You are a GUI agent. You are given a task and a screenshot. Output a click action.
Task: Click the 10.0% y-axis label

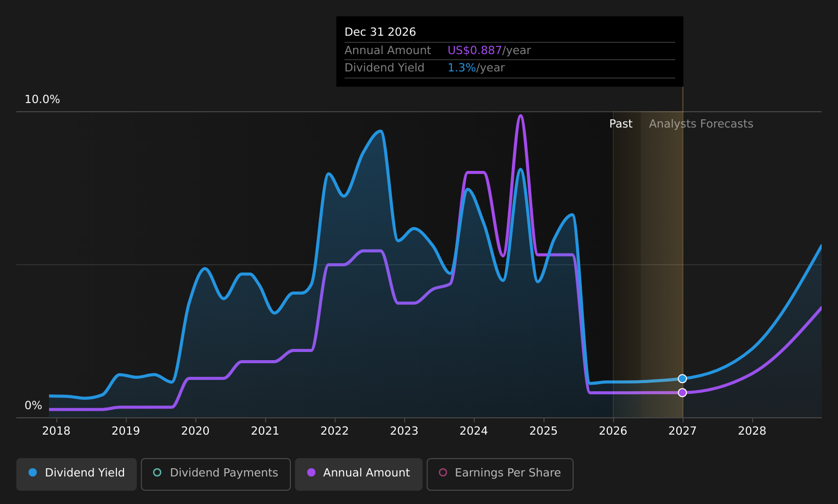coord(42,99)
